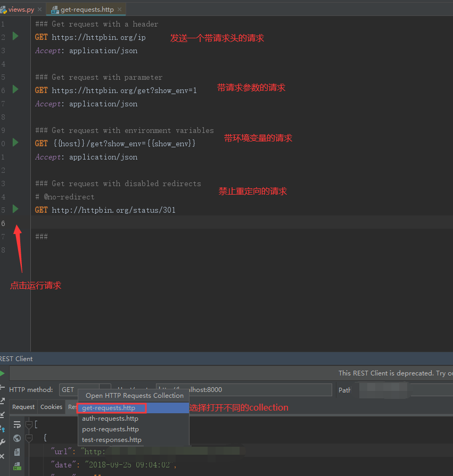
Task: Open the Cookies tab
Action: pyautogui.click(x=51, y=407)
